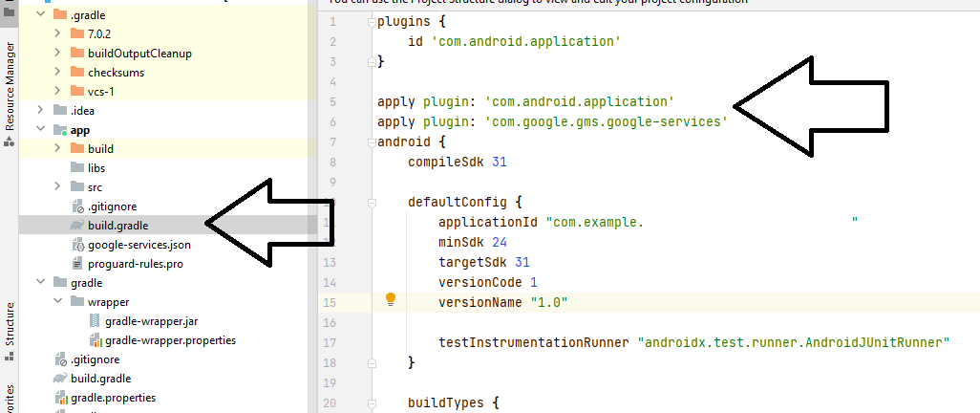The width and height of the screenshot is (980, 413).
Task: Click line number 17 in the gutter
Action: pyautogui.click(x=330, y=342)
